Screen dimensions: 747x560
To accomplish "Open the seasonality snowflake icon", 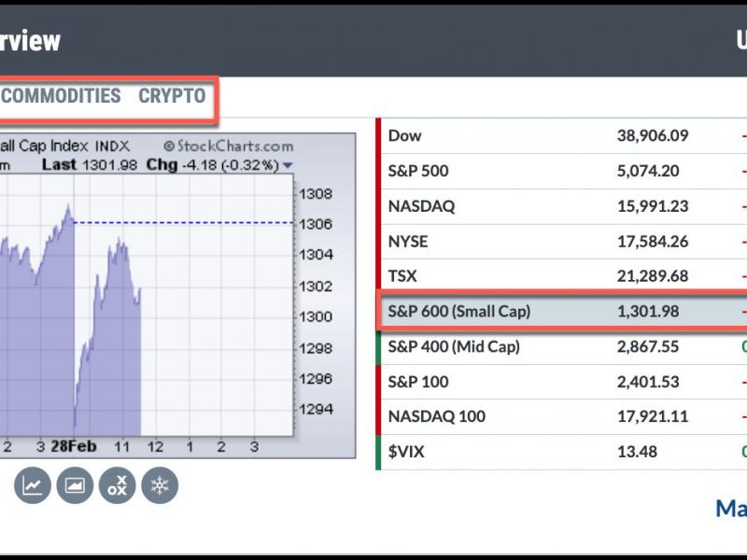I will 160,485.
